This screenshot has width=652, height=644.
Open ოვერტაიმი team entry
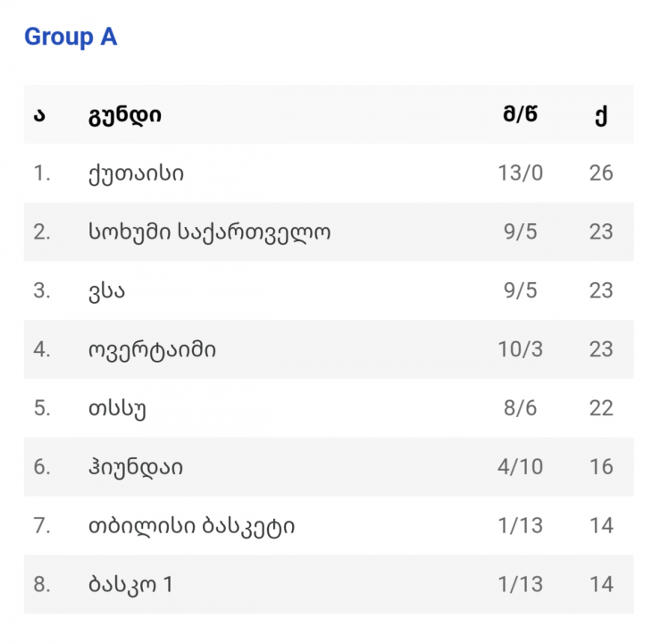[x=152, y=349]
